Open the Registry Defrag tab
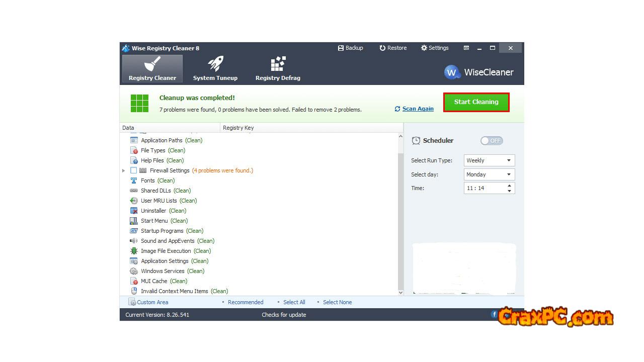 (x=278, y=68)
